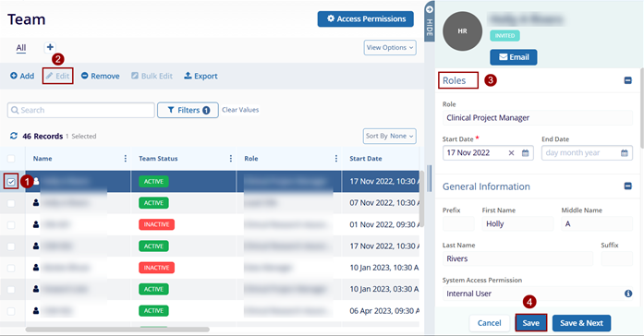644x336 pixels.
Task: Click the Role field Clinical Project Manager
Action: click(x=538, y=118)
